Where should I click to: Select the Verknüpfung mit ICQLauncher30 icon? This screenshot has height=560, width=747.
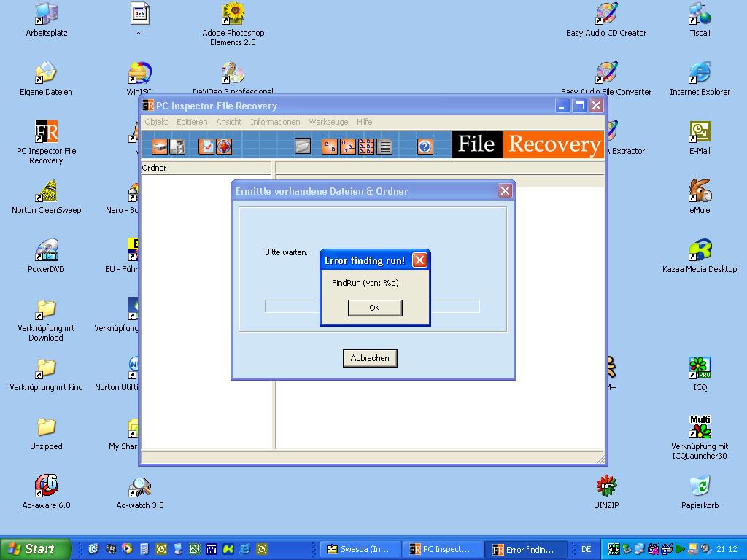pos(700,438)
